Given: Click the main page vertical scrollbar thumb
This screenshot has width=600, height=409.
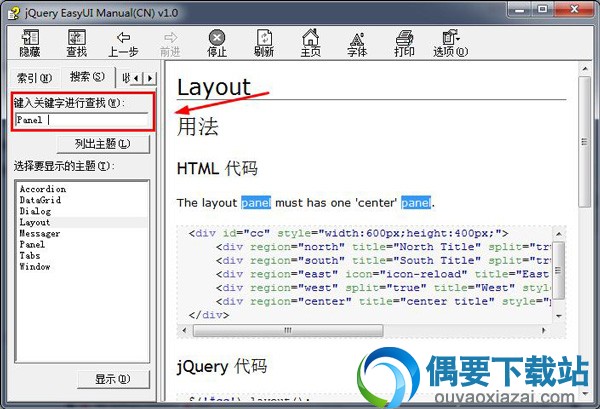Looking at the screenshot, I should [585, 142].
